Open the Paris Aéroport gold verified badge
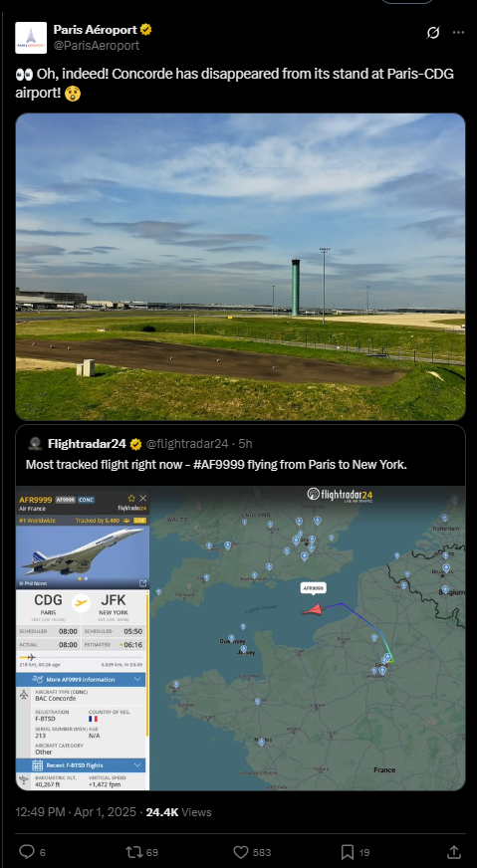The height and width of the screenshot is (868, 477). coord(146,30)
